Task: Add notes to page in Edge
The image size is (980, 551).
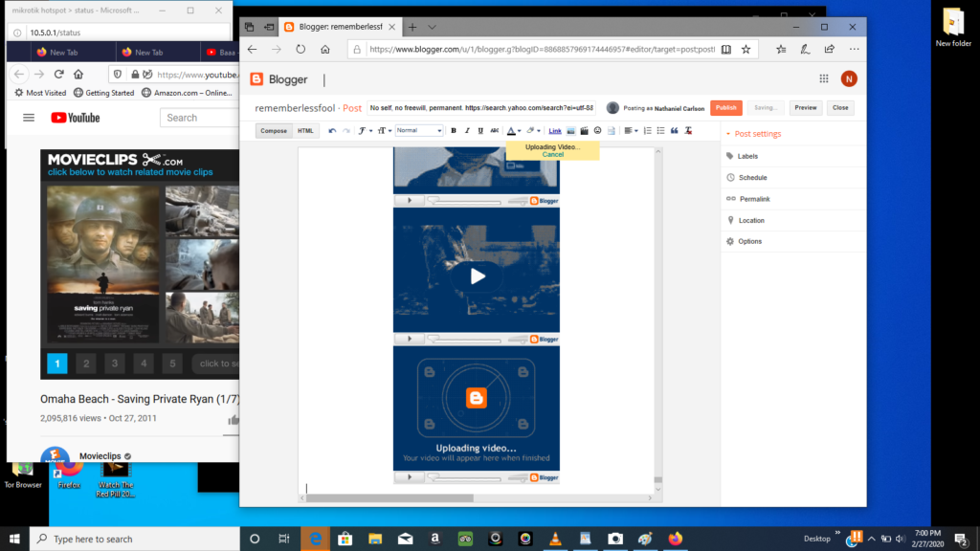Action: coord(805,50)
